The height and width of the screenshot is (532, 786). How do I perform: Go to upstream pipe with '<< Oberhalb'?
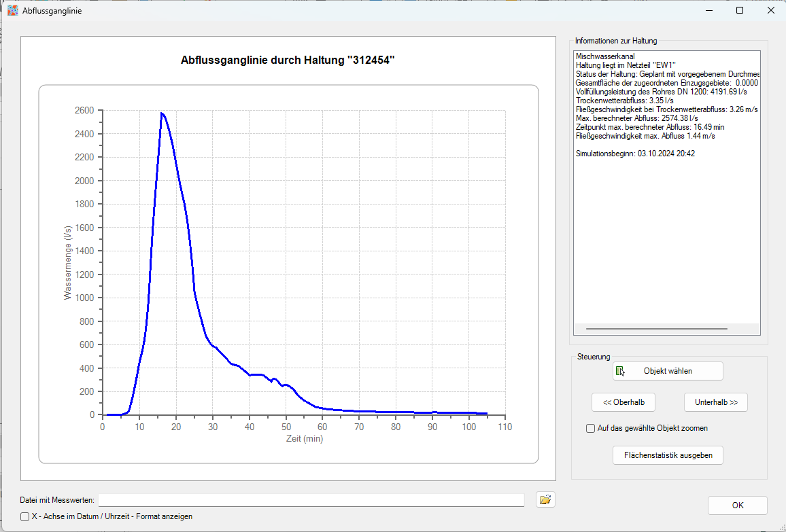click(623, 402)
